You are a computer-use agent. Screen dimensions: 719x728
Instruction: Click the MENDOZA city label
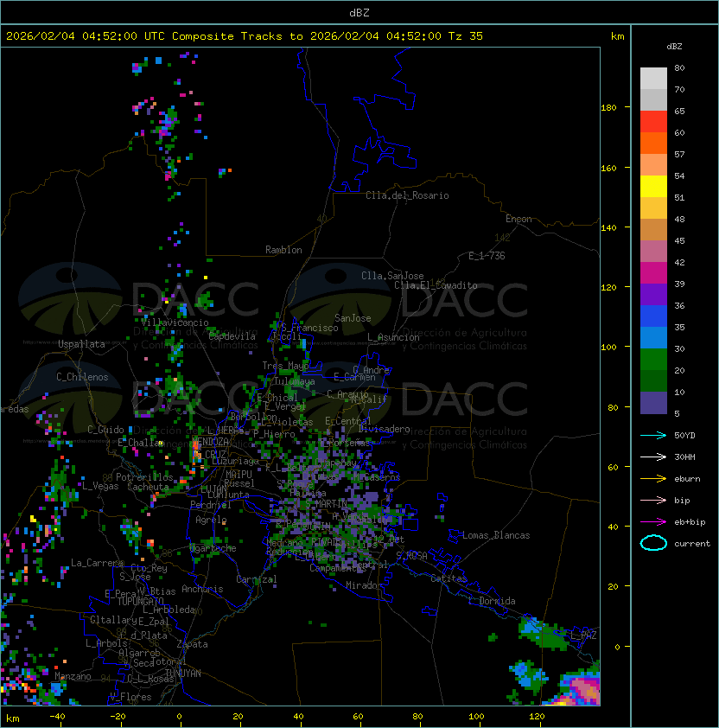pos(210,442)
